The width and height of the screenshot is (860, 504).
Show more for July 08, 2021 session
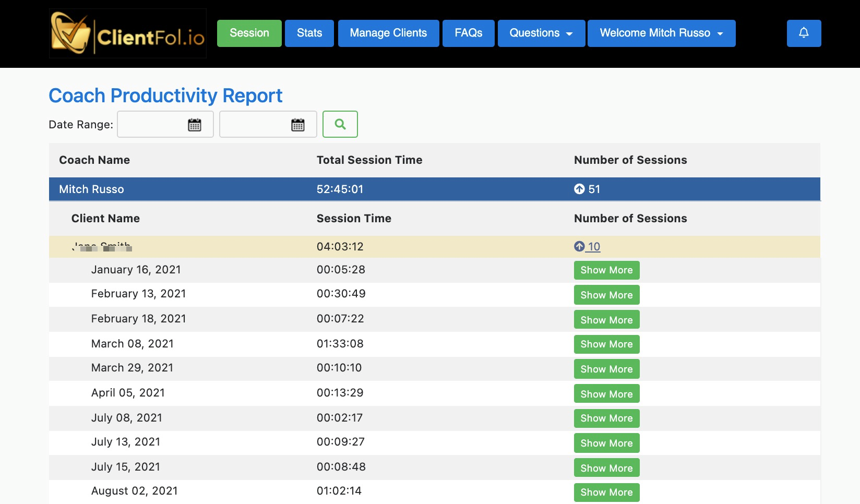point(607,418)
